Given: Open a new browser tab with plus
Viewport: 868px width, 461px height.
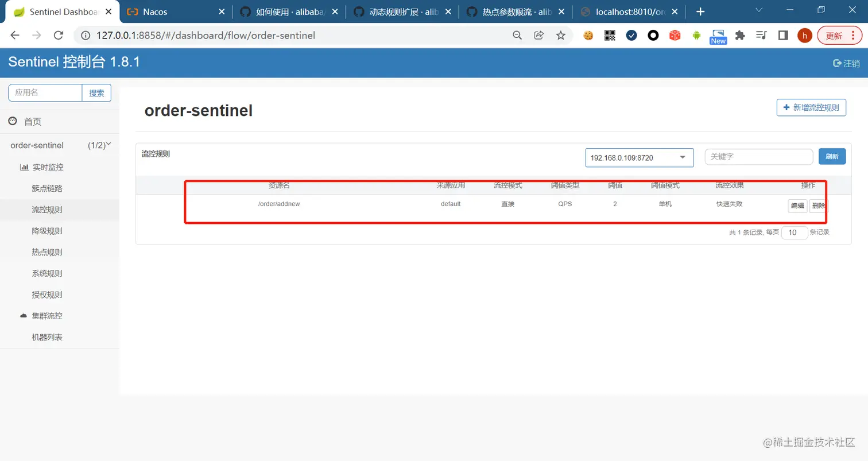Looking at the screenshot, I should click(x=700, y=11).
